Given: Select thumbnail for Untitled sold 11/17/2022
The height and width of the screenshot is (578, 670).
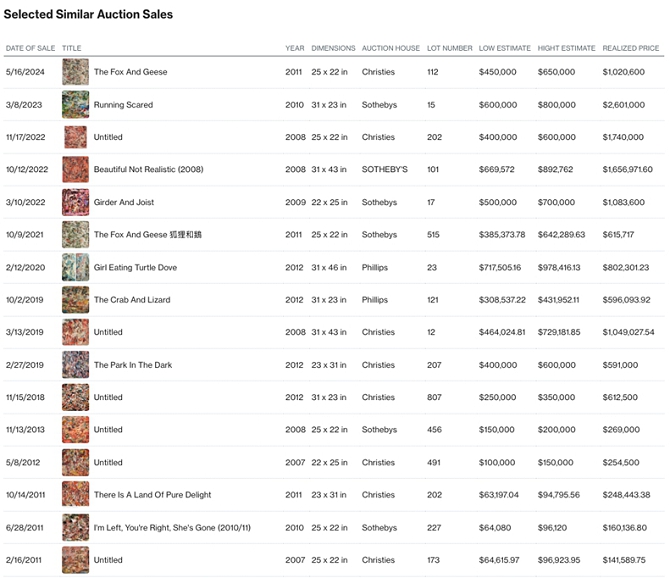Looking at the screenshot, I should pyautogui.click(x=75, y=137).
